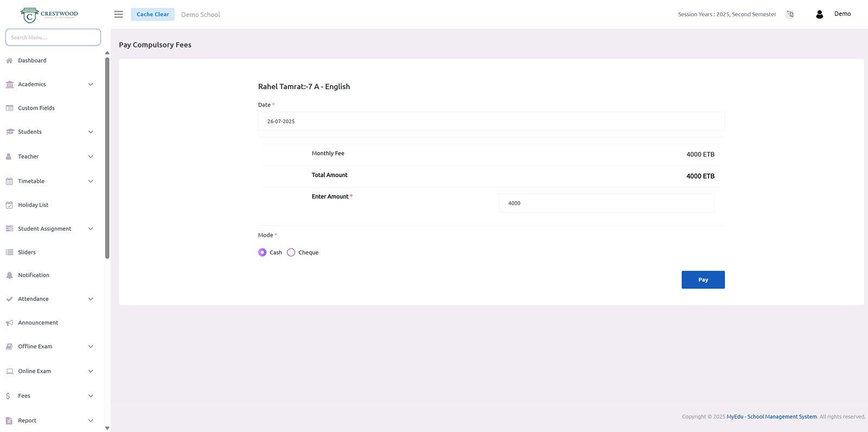Click the language translate icon in header
Viewport: 868px width, 432px height.
(x=790, y=15)
